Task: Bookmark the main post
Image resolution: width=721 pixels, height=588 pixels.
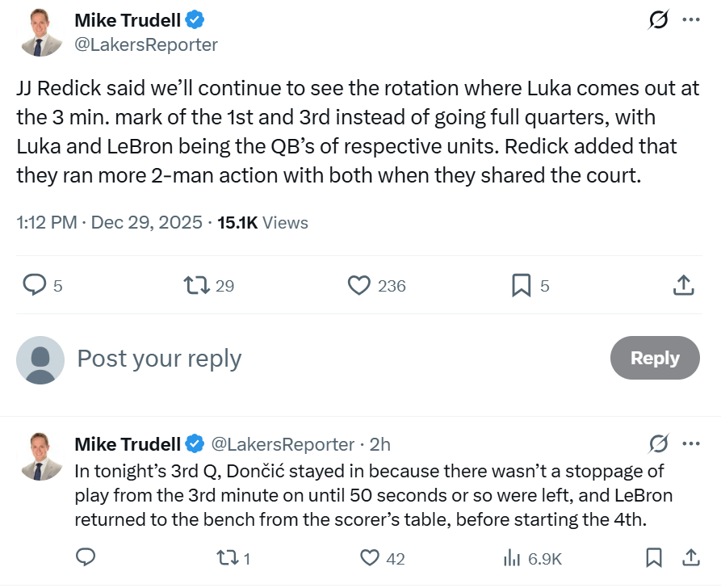Action: [522, 284]
